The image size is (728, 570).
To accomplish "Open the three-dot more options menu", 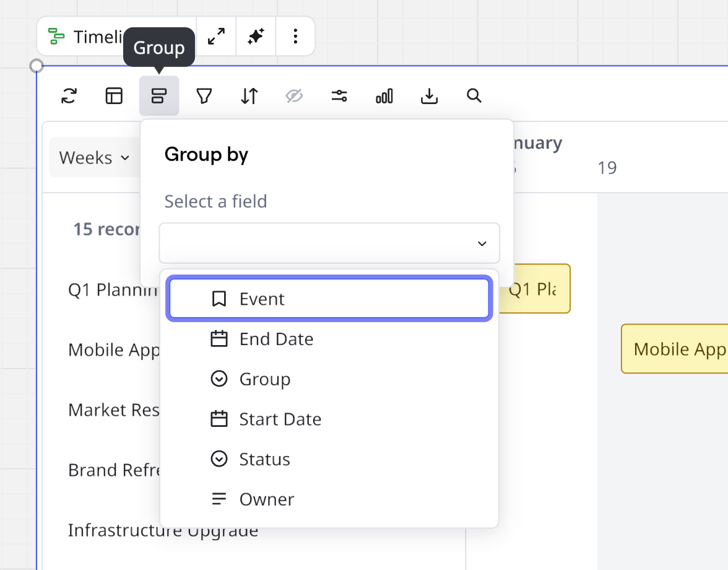I will (295, 37).
